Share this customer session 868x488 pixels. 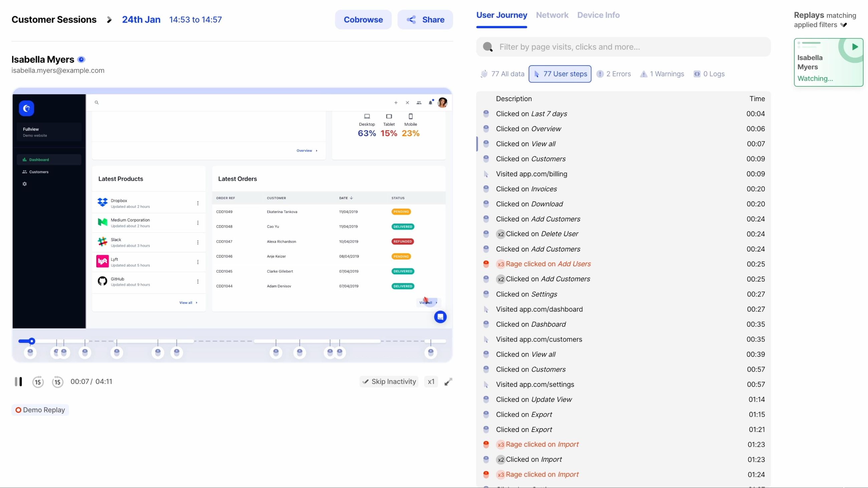point(425,20)
